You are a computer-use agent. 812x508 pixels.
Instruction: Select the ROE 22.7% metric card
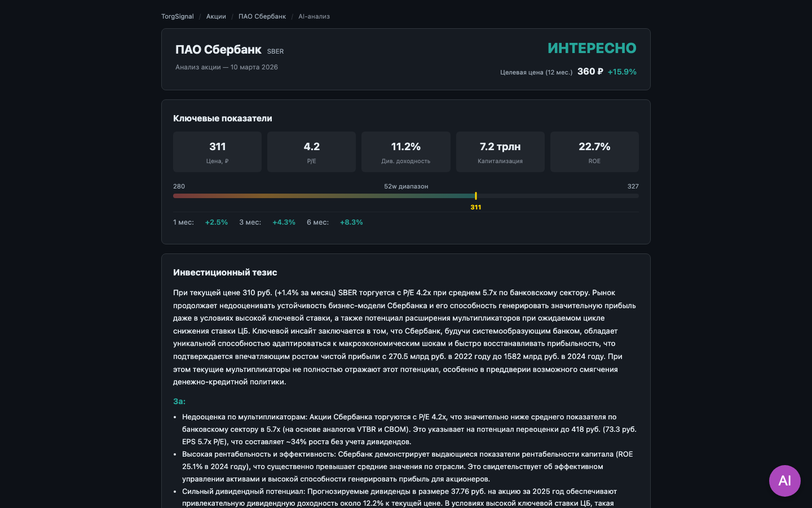click(x=594, y=152)
